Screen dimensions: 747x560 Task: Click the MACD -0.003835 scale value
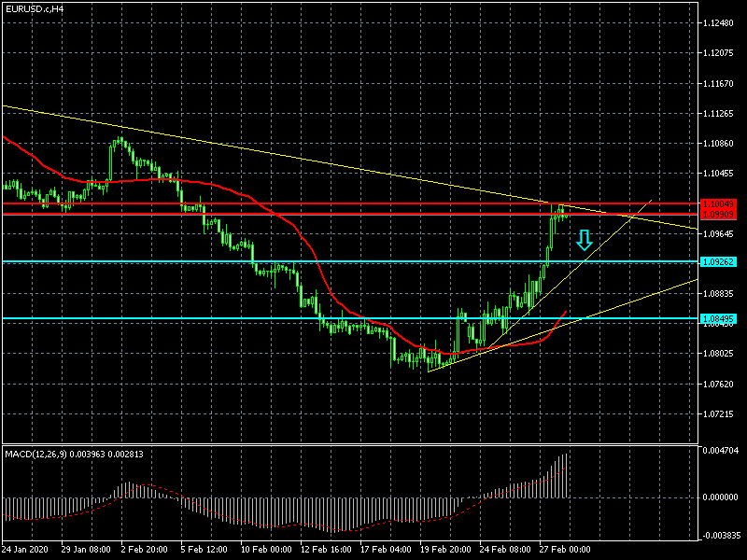point(722,536)
